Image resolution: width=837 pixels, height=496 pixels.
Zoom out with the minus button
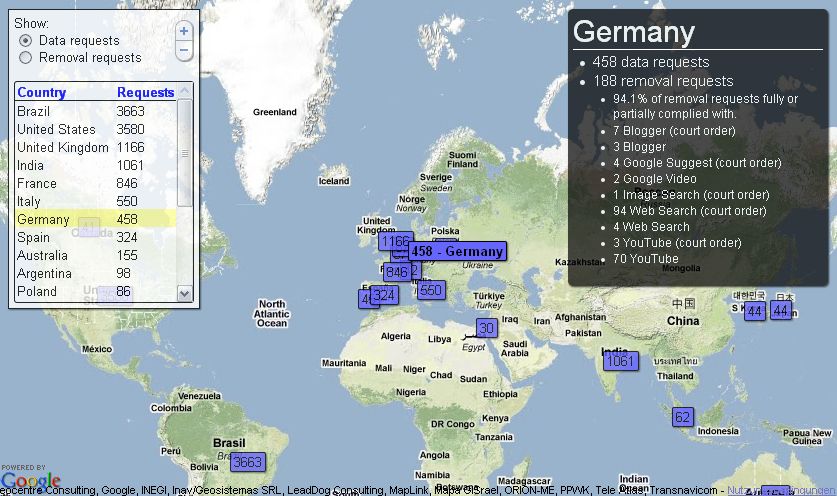point(184,51)
